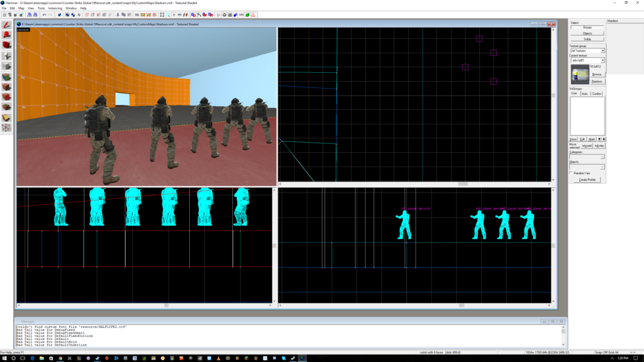Enable the Random Yaw checkbox
Viewport: 644px width, 362px height.
pyautogui.click(x=571, y=173)
